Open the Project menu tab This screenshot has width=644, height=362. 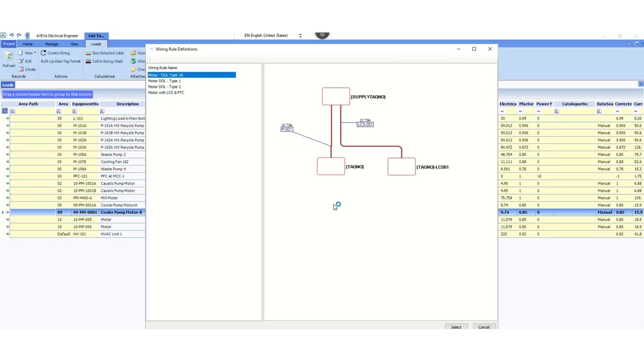[9, 44]
